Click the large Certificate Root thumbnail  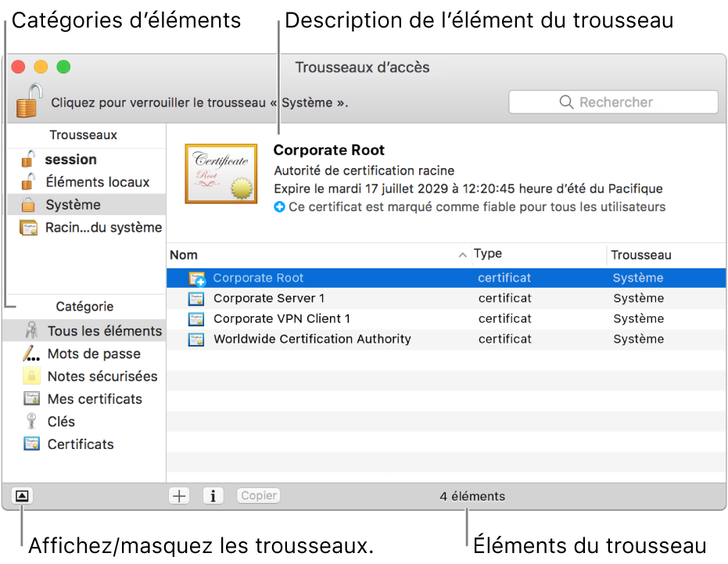pyautogui.click(x=221, y=174)
